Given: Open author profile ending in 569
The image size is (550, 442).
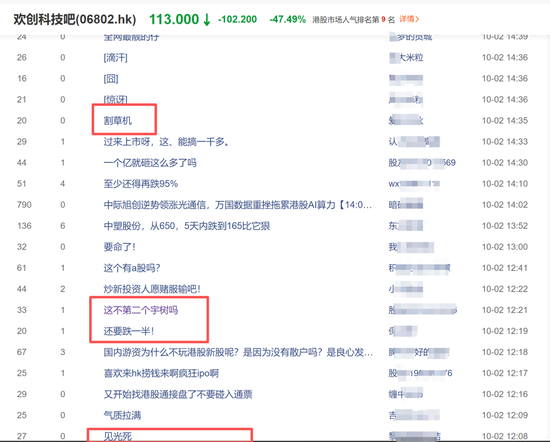Looking at the screenshot, I should (422, 163).
